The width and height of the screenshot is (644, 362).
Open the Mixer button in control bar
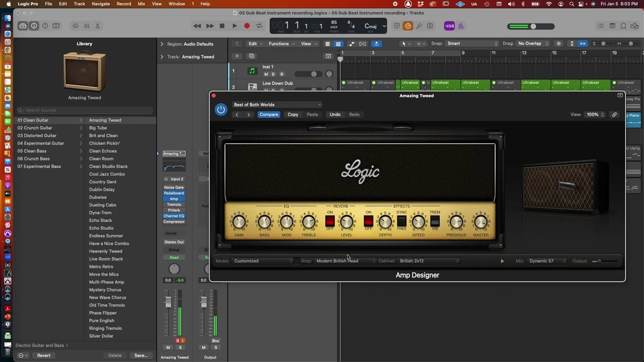(87, 26)
